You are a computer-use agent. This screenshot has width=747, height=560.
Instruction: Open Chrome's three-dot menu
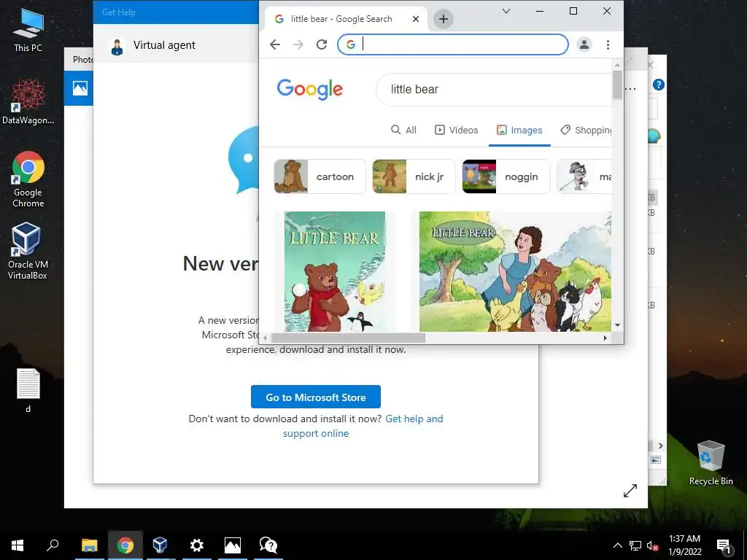(608, 44)
